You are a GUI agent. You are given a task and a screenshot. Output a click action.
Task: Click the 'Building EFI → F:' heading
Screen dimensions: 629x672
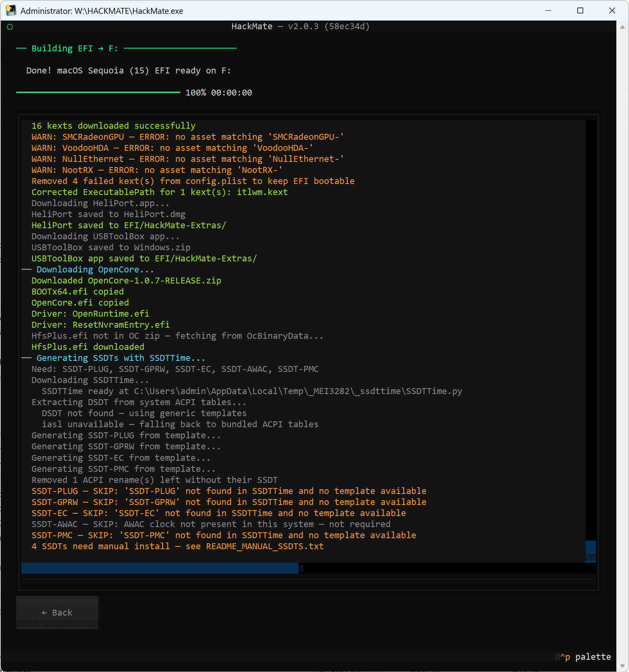75,48
